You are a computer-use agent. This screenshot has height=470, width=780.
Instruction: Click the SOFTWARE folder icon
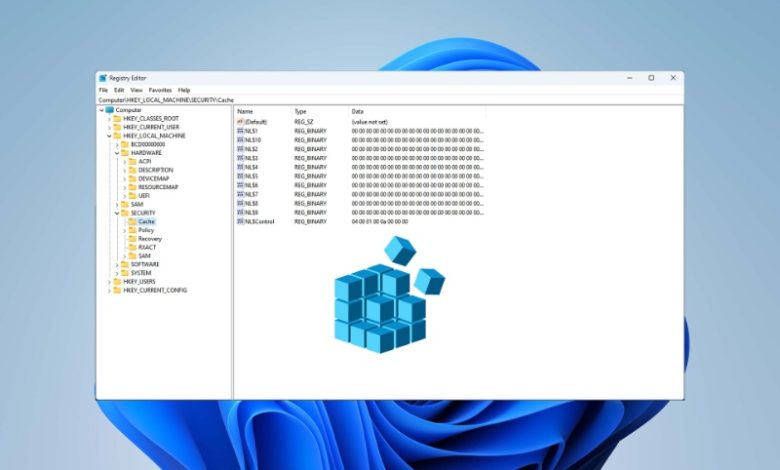pyautogui.click(x=125, y=264)
